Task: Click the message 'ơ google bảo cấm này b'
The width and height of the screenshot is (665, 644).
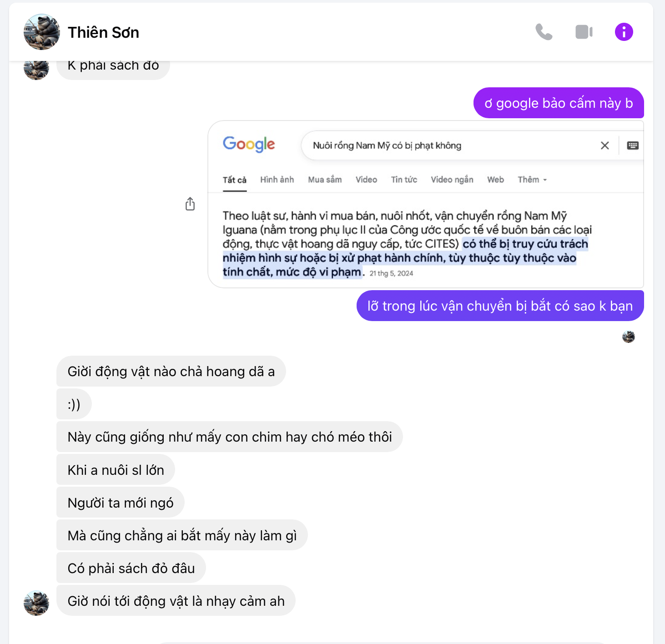Action: (x=558, y=103)
